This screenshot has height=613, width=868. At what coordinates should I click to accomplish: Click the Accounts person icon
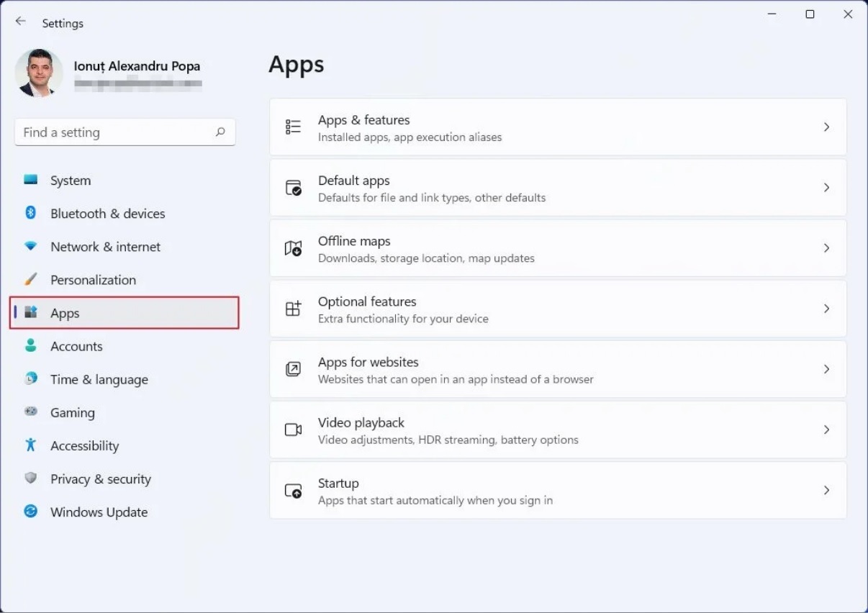point(30,345)
